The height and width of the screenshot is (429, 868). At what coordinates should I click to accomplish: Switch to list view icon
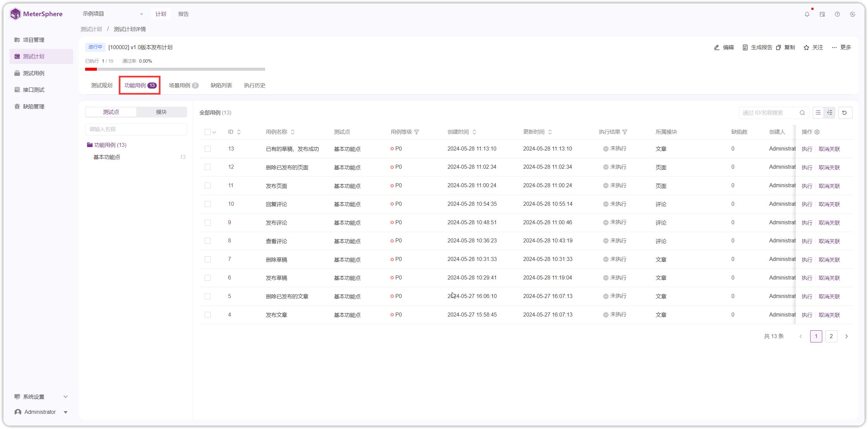click(x=818, y=113)
